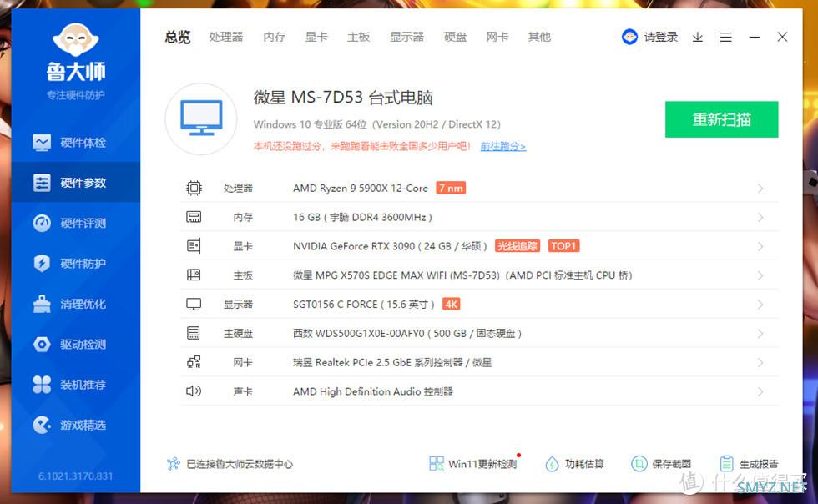
Task: Open 硬件评测 benchmark gauge icon
Action: (x=42, y=224)
